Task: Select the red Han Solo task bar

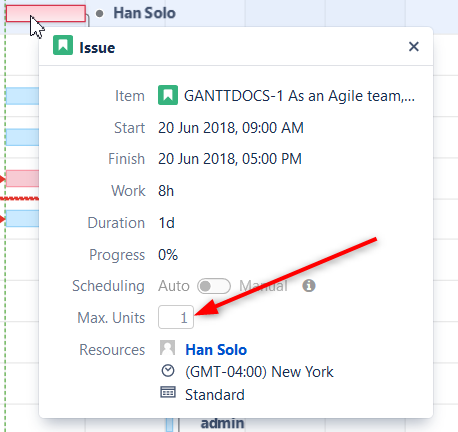Action: [x=46, y=14]
